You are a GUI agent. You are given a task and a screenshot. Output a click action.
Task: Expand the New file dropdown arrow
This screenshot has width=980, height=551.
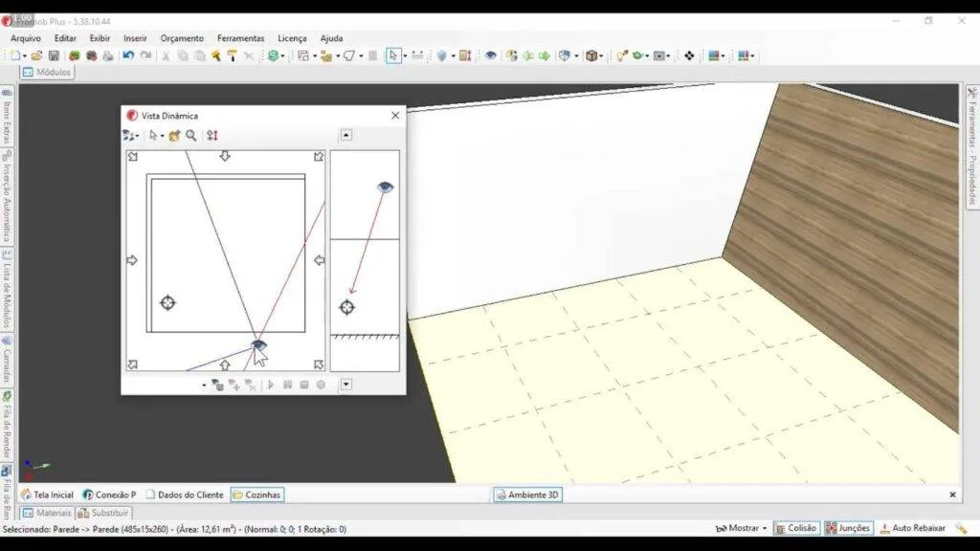pos(24,56)
